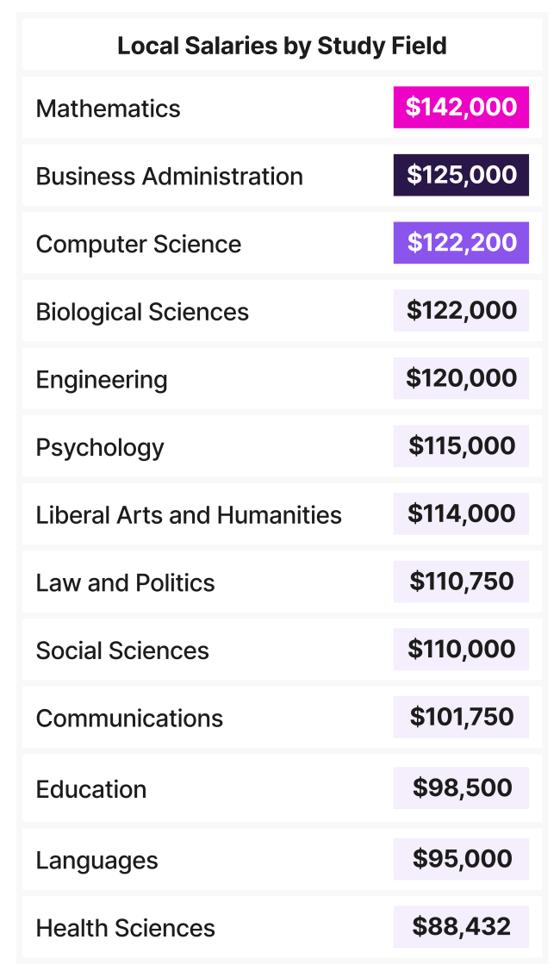Viewport: 560px width, 977px height.
Task: Click the Law and Politics label
Action: [x=126, y=583]
